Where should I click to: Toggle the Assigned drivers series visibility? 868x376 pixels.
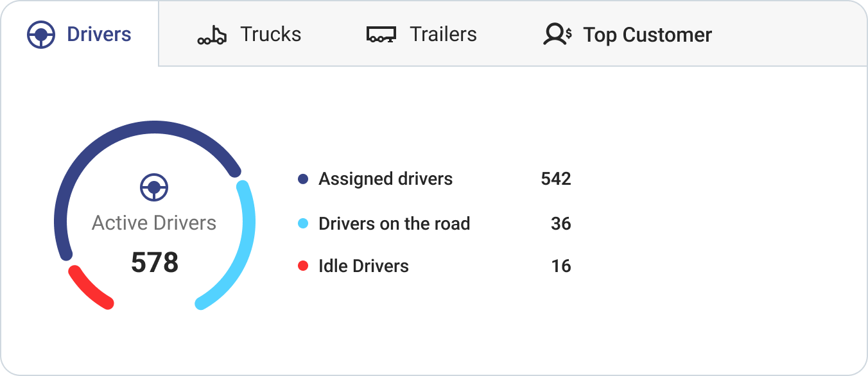click(x=385, y=179)
